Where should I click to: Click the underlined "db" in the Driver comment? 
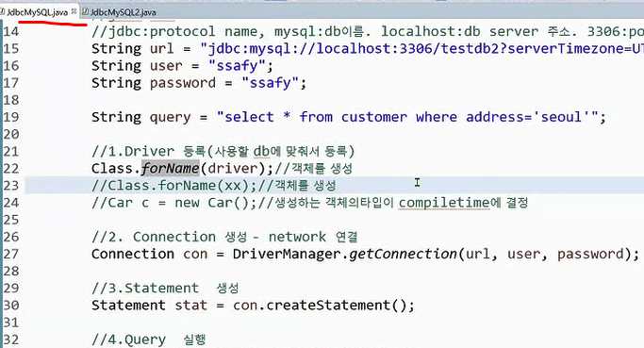pos(261,152)
